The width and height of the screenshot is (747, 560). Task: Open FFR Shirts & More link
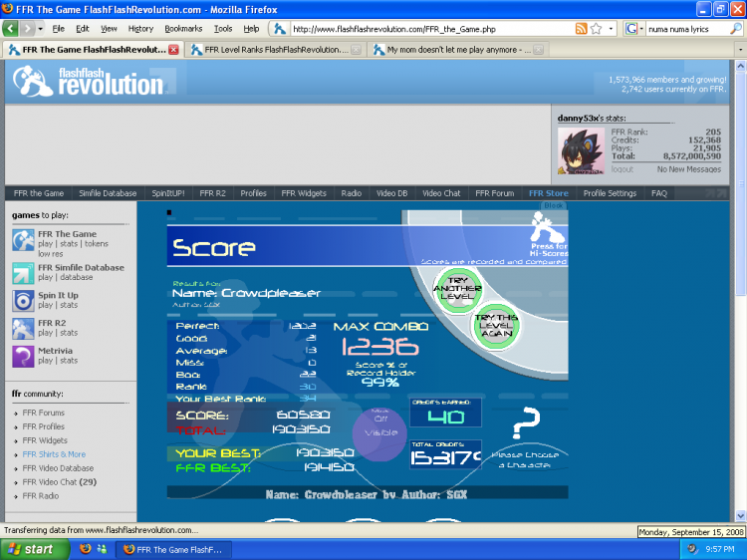[54, 454]
